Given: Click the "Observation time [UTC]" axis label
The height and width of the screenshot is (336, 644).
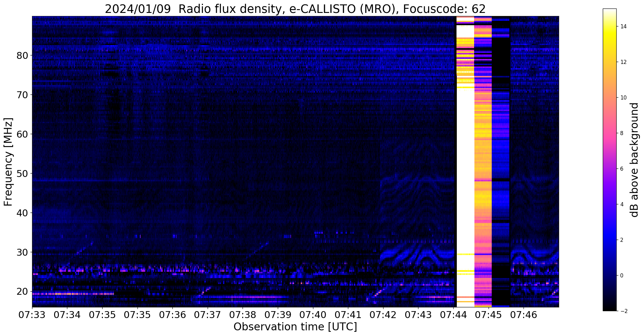Looking at the screenshot, I should (295, 327).
